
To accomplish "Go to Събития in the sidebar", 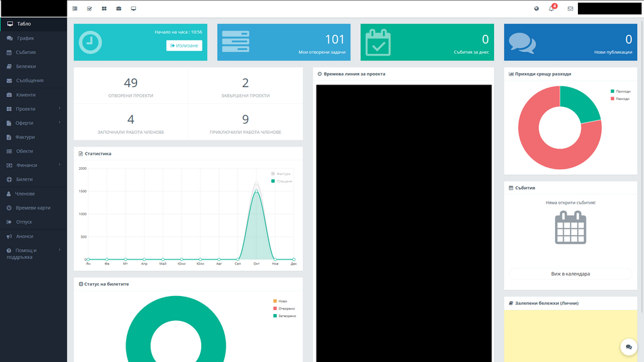I will coord(34,52).
